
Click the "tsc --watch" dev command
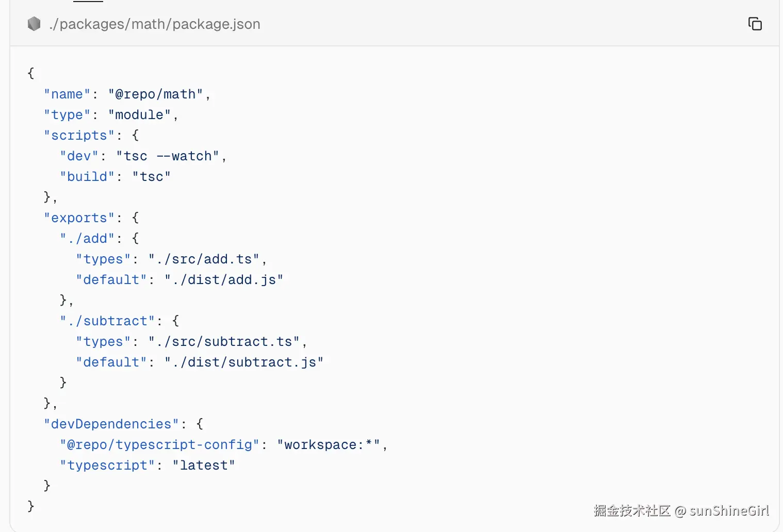click(168, 156)
